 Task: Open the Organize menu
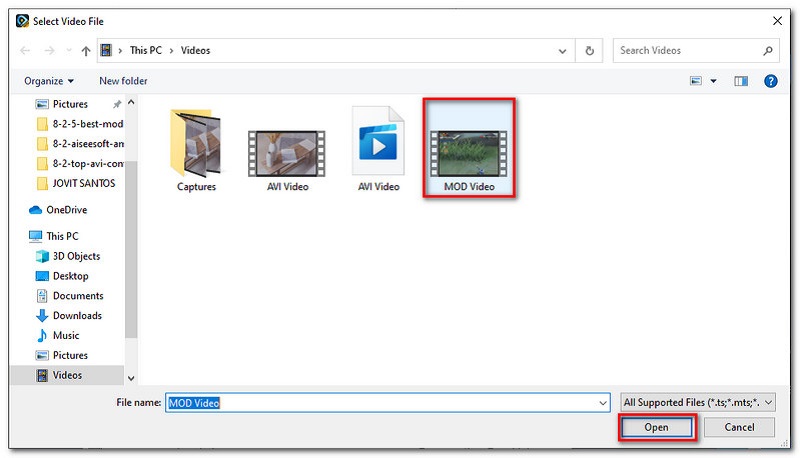49,81
